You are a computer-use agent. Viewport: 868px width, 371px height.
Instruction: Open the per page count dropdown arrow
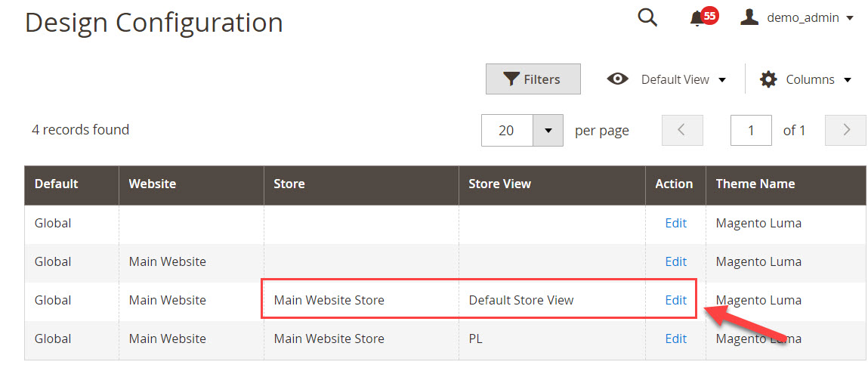pos(548,130)
